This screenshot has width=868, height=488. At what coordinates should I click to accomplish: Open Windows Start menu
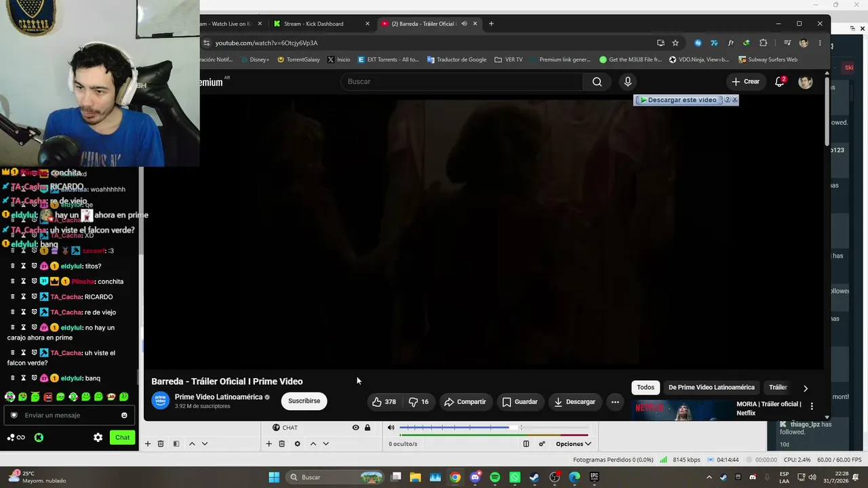click(274, 477)
